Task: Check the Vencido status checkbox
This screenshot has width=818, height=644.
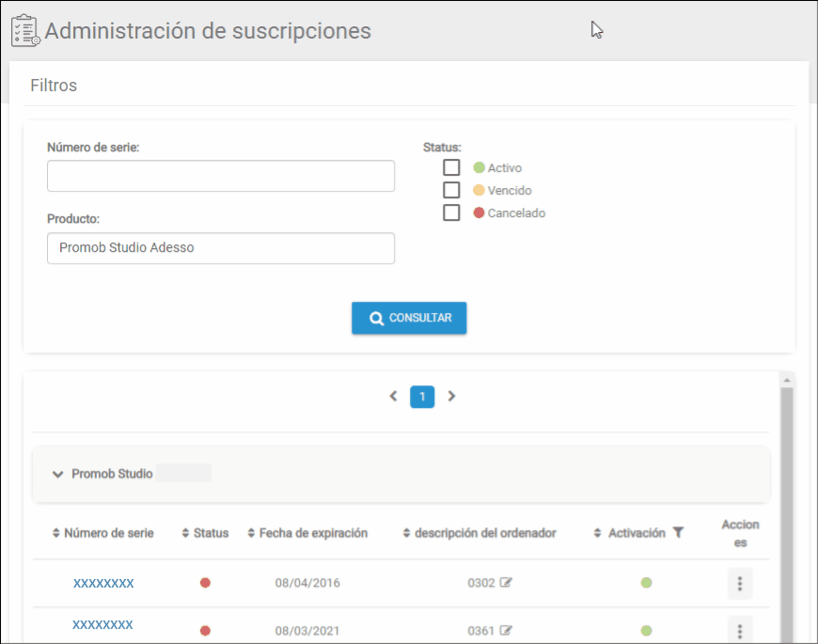Action: click(451, 190)
